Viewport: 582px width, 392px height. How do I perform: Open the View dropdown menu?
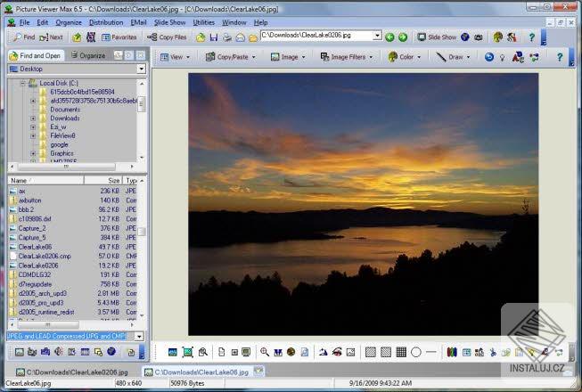[x=176, y=57]
